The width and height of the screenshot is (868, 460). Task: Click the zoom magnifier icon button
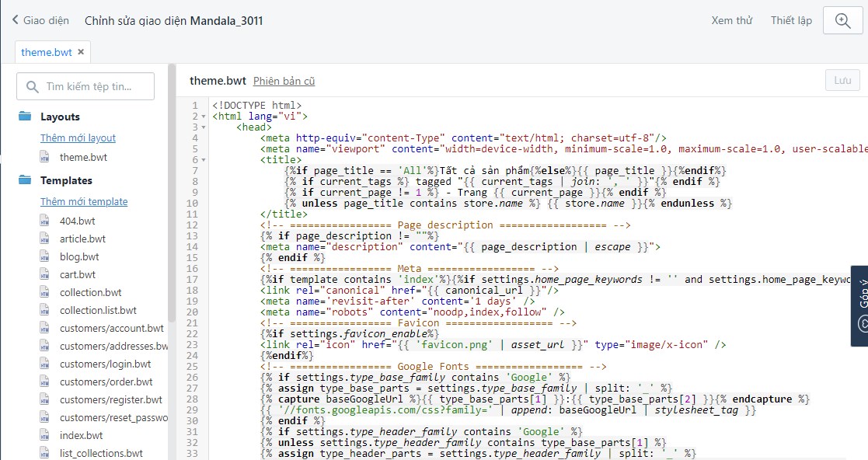(x=843, y=21)
